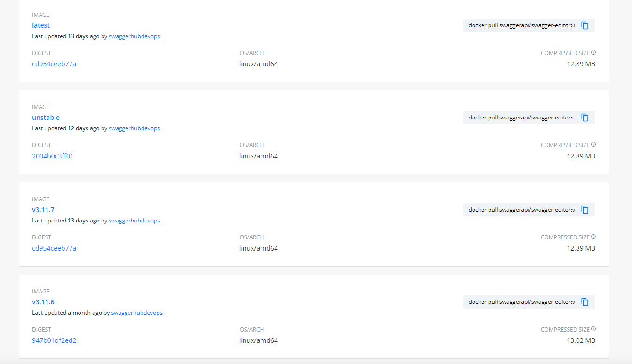View details for the v3.11.7 tag
This screenshot has width=632, height=364.
pos(43,209)
